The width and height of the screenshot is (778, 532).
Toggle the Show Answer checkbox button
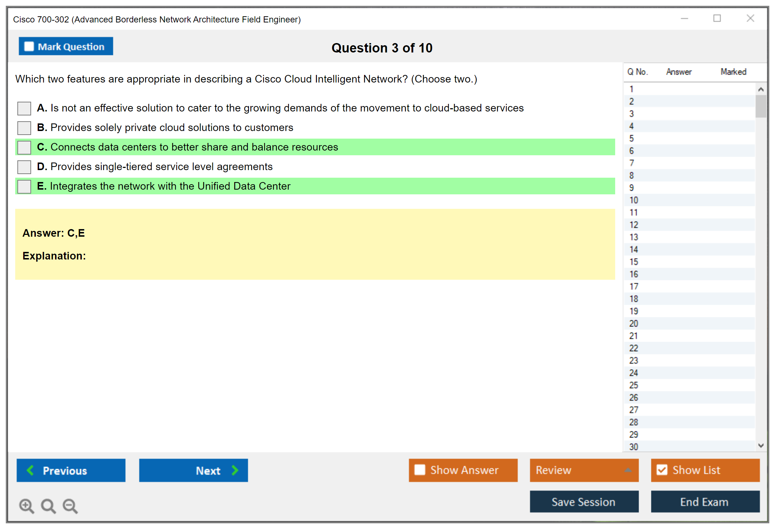(x=420, y=470)
